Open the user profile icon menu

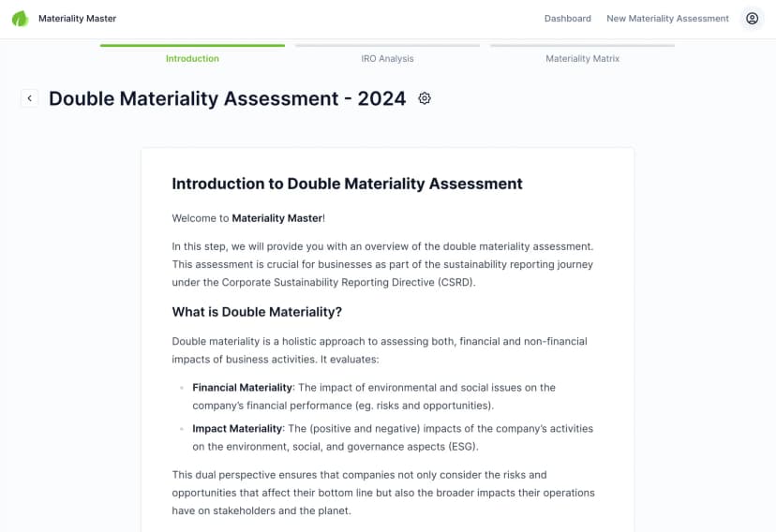752,19
